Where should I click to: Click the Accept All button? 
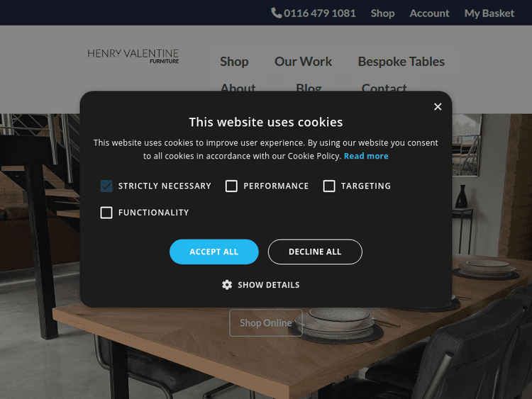point(214,252)
